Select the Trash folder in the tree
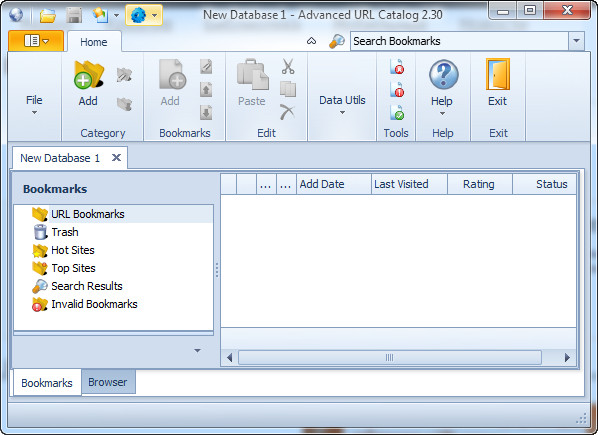 tap(65, 232)
